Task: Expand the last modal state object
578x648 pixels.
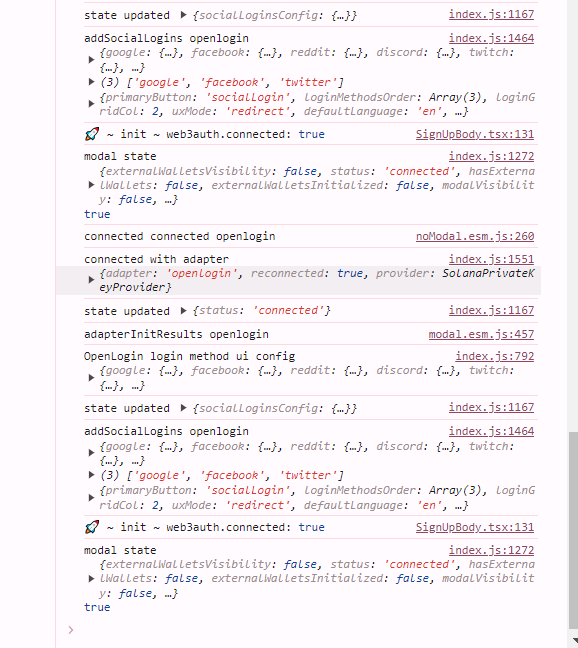Action: pyautogui.click(x=91, y=579)
